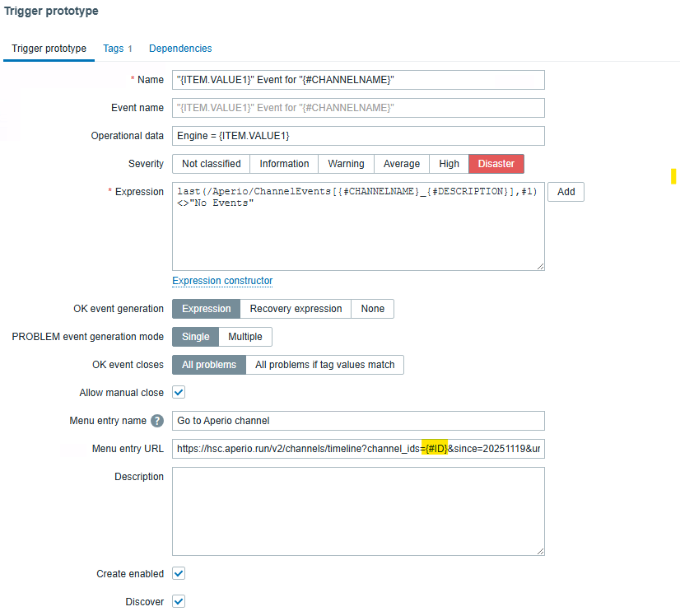This screenshot has height=616, width=680.
Task: Toggle the Discover checkbox
Action: (179, 601)
